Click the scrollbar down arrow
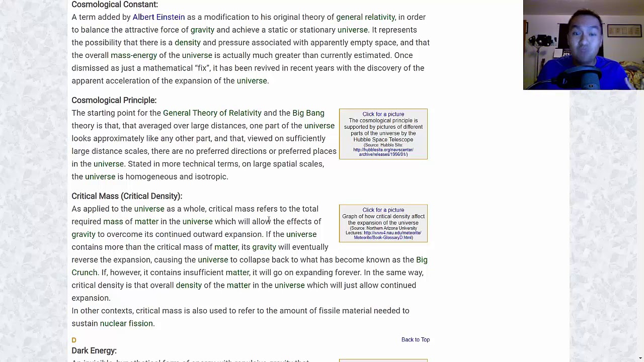 [640, 357]
